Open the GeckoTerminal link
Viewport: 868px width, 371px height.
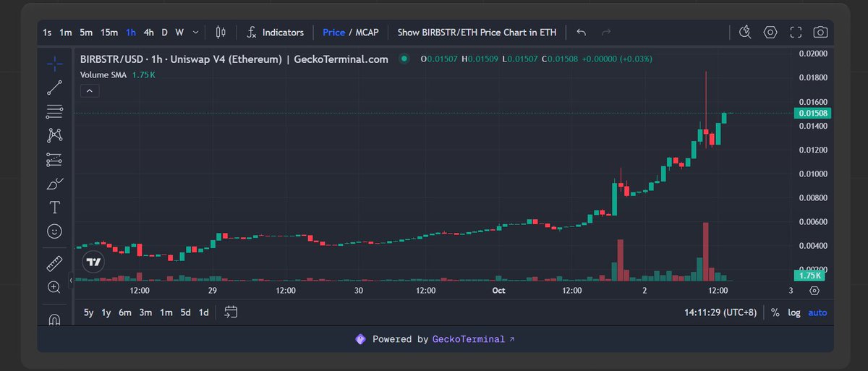pyautogui.click(x=474, y=339)
